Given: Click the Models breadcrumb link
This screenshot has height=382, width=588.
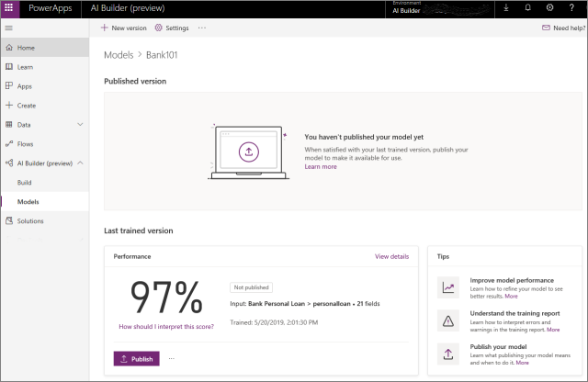Looking at the screenshot, I should pyautogui.click(x=119, y=55).
